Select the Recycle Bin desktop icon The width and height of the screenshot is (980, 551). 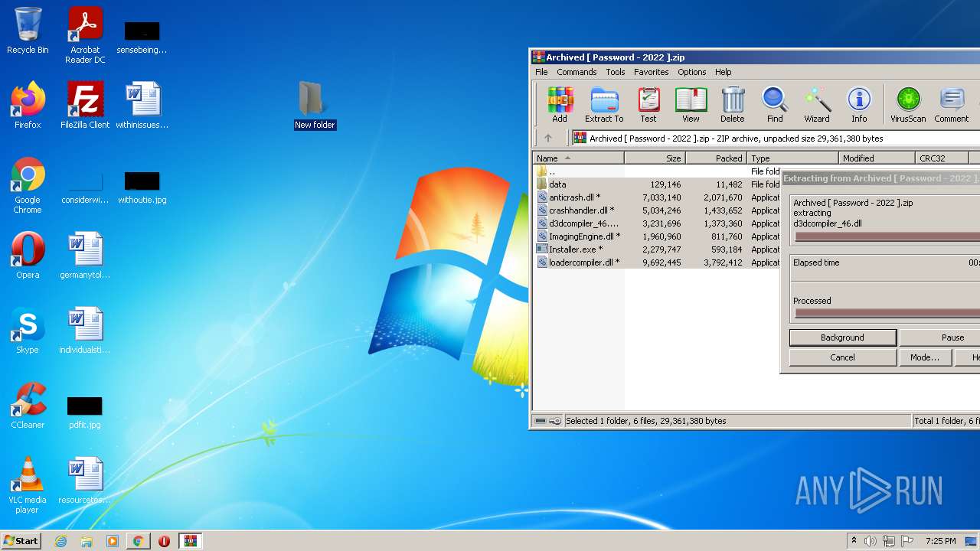click(x=28, y=31)
